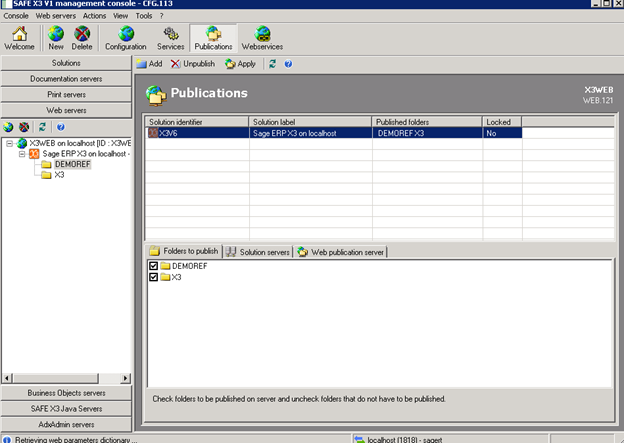
Task: Open the Configuration view
Action: pyautogui.click(x=125, y=34)
